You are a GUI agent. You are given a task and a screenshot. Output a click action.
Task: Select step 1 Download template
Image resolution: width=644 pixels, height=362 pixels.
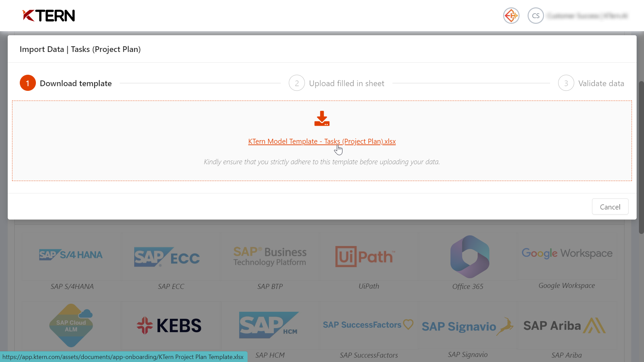66,83
